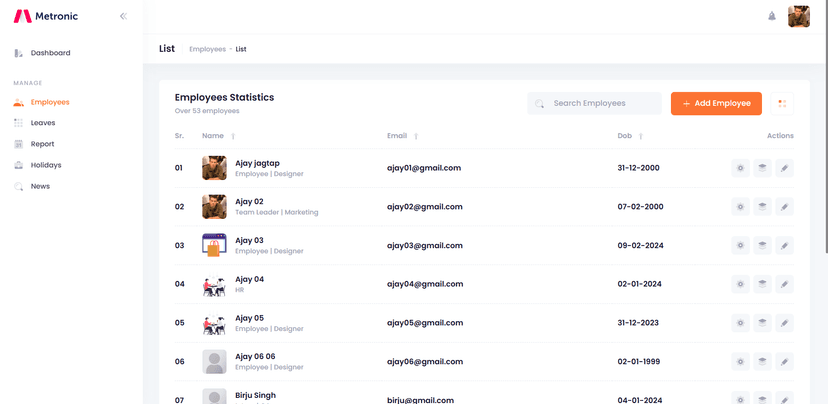Screen dimensions: 828x404
Task: Click the notification bell icon
Action: (x=771, y=16)
